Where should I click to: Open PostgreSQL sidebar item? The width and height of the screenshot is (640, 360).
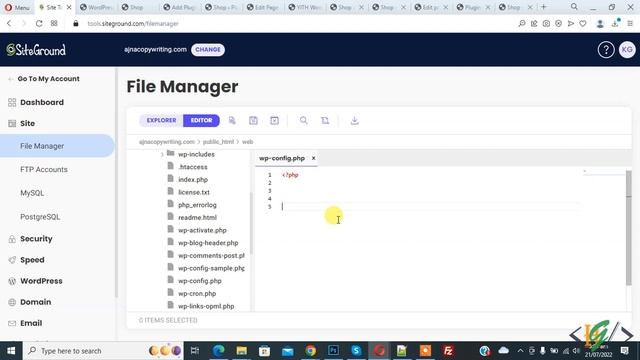click(40, 217)
